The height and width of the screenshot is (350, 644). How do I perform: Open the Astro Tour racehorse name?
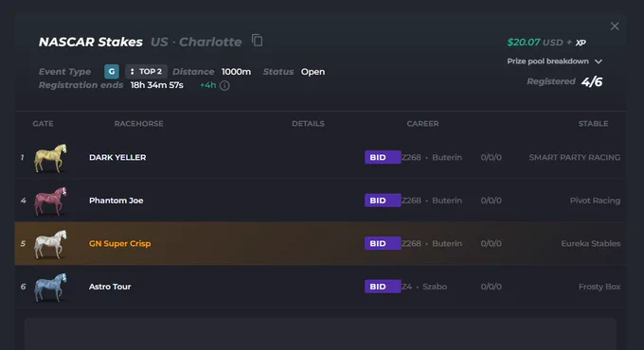(x=110, y=287)
